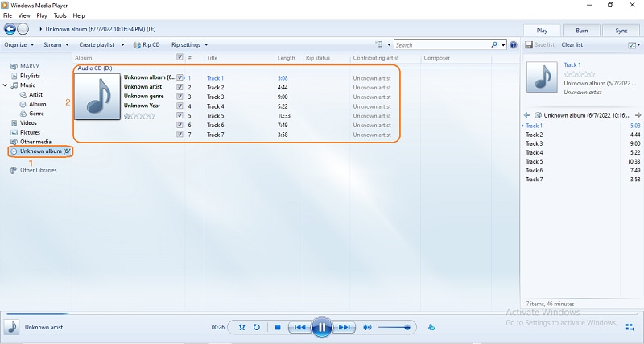Toggle shuffle in playback controls
Image resolution: width=644 pixels, height=344 pixels.
click(x=242, y=327)
